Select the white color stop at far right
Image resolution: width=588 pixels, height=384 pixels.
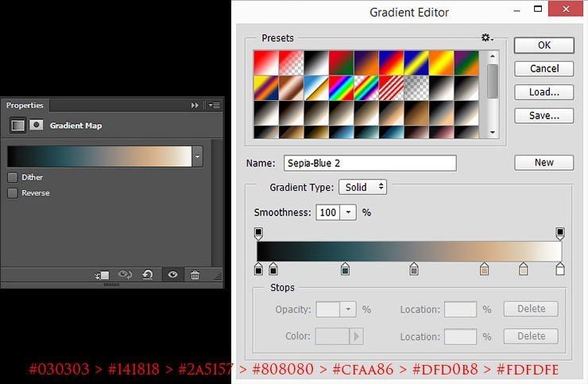click(x=560, y=269)
